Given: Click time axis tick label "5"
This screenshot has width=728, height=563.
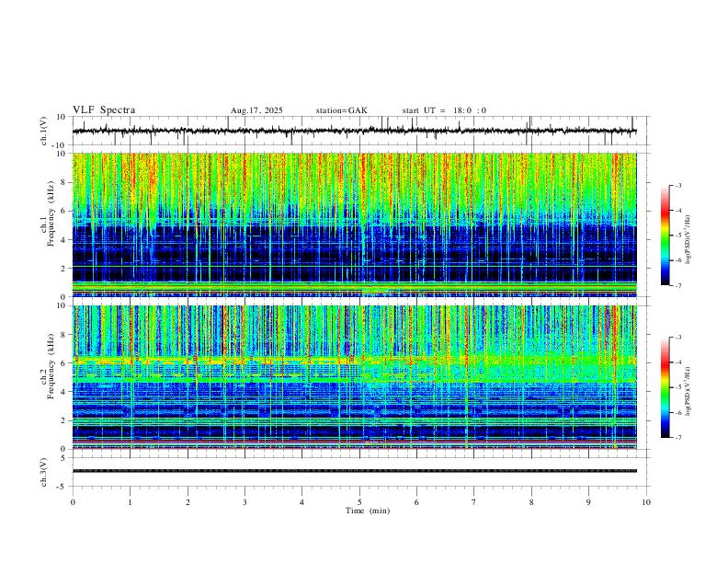Looking at the screenshot, I should tap(359, 502).
